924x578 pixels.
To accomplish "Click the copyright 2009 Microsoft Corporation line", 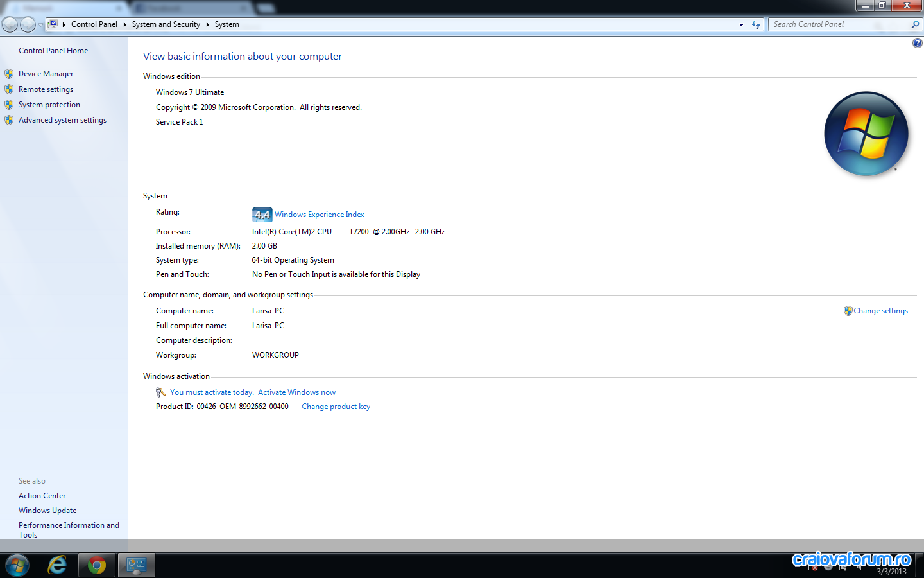I will [259, 107].
